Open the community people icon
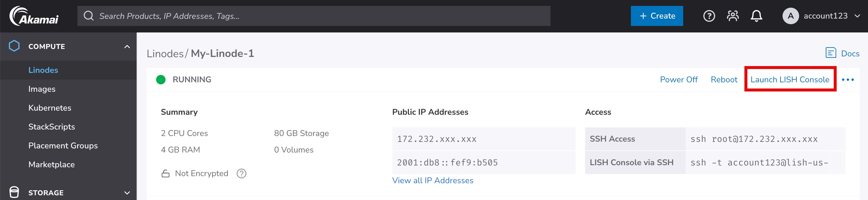 pos(733,16)
